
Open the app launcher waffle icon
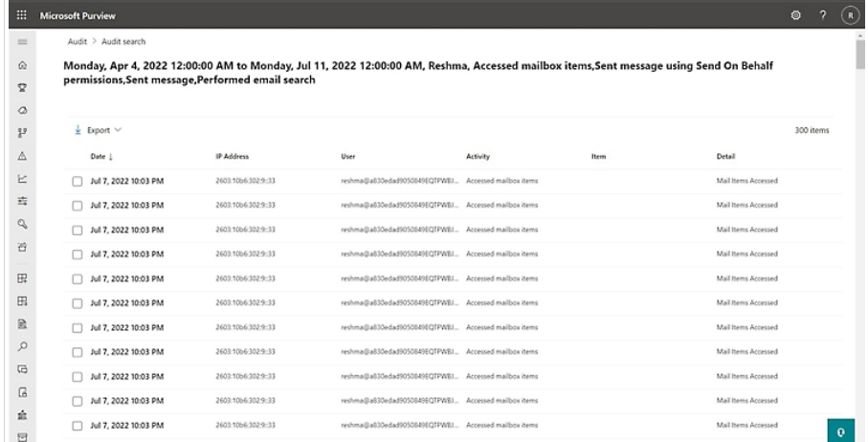point(14,17)
